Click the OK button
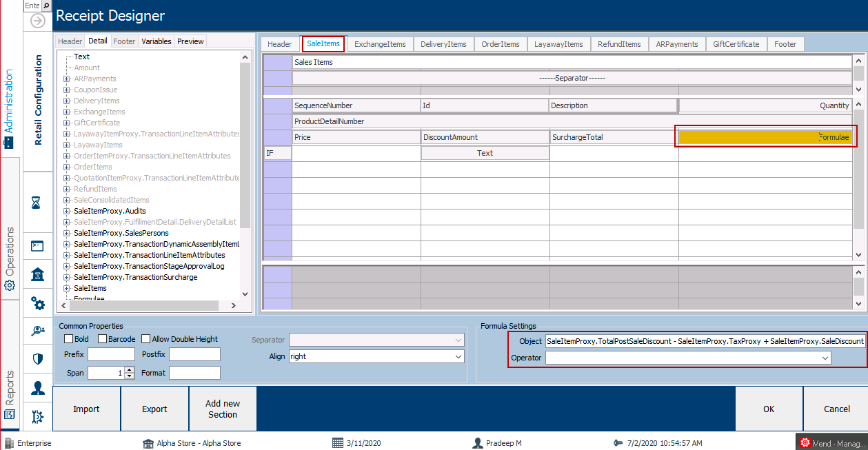The height and width of the screenshot is (450, 868). tap(769, 409)
